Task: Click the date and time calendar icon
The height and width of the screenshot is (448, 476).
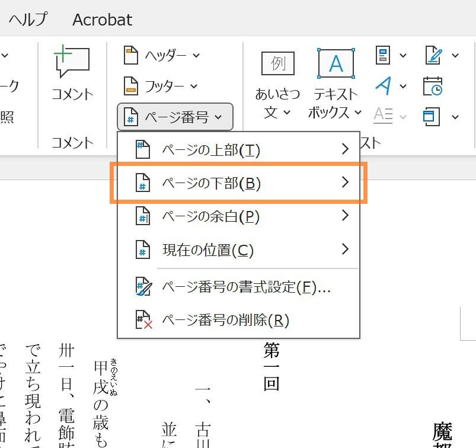Action: (433, 87)
